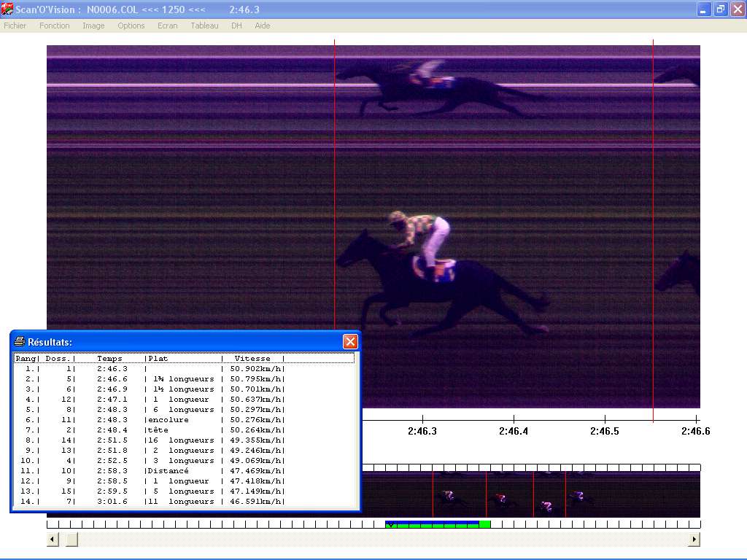Click the third horse thumbnail in the overview strip

click(x=546, y=507)
